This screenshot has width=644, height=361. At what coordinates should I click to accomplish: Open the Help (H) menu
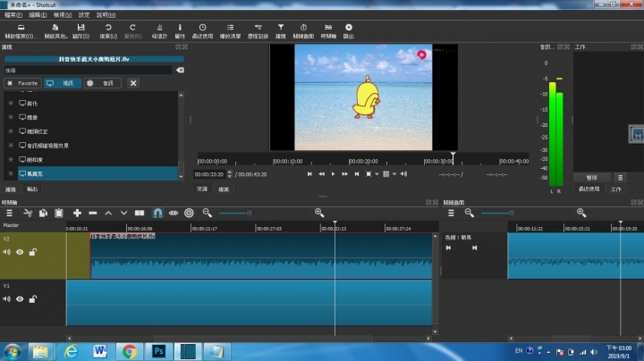106,15
